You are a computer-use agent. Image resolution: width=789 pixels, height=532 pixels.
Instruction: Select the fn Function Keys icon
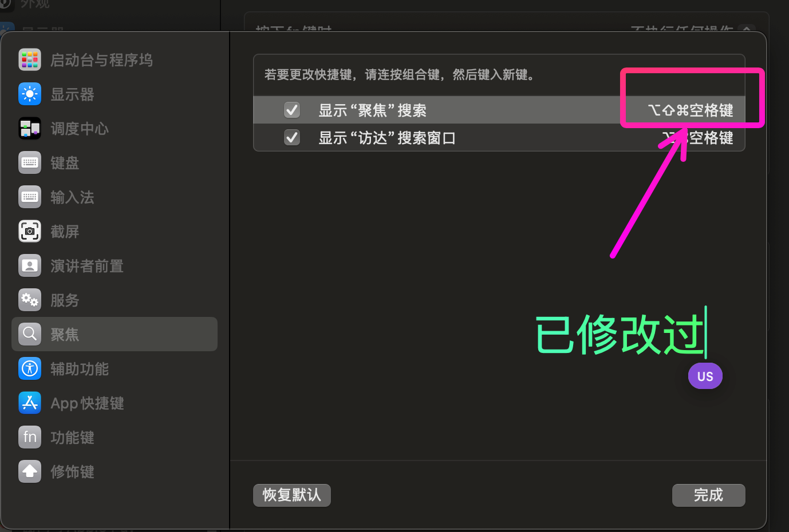(30, 437)
